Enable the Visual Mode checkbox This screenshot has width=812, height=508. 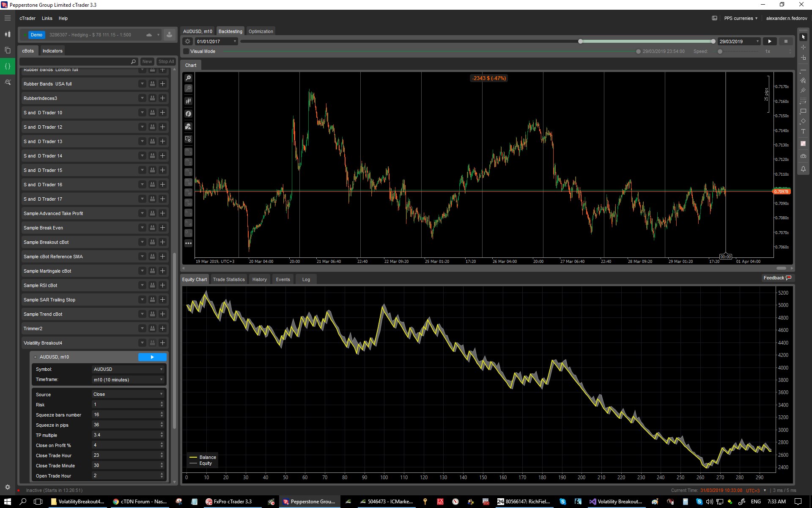186,51
